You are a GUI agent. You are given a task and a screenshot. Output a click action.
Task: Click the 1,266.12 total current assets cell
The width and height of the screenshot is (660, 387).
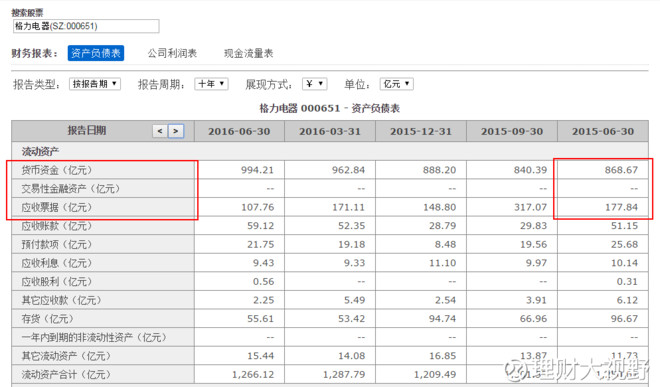239,374
